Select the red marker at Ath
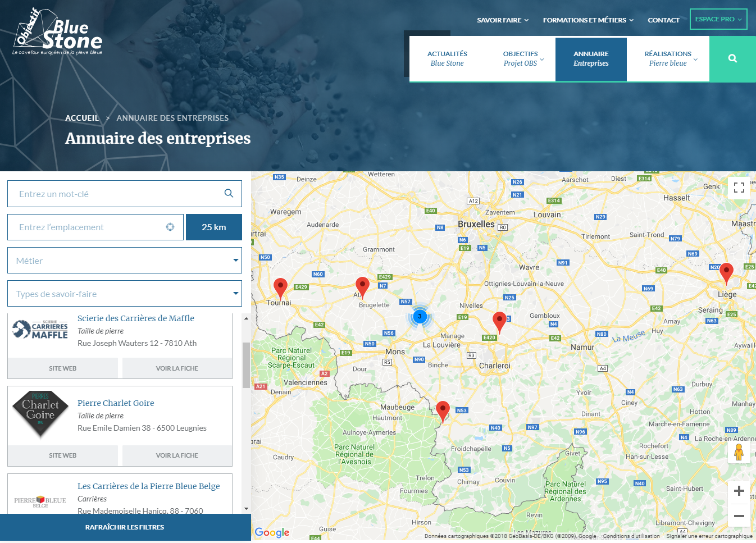The width and height of the screenshot is (756, 543). 363,288
